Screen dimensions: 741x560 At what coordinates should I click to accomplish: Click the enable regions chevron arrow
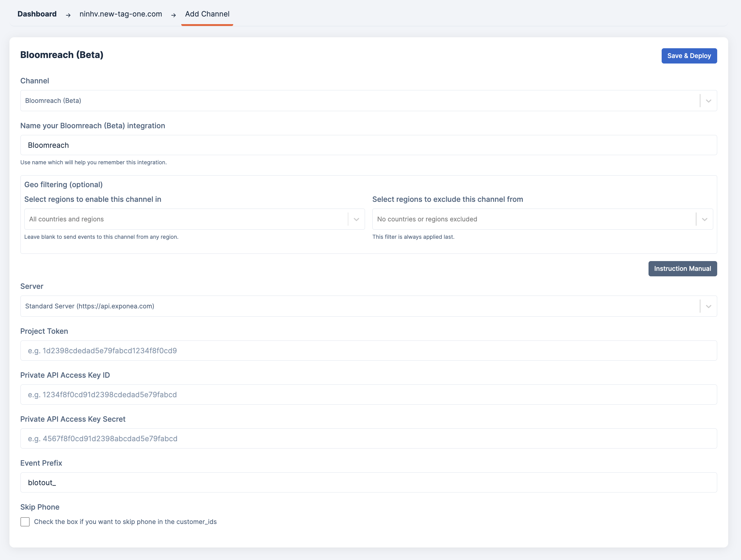coord(356,219)
